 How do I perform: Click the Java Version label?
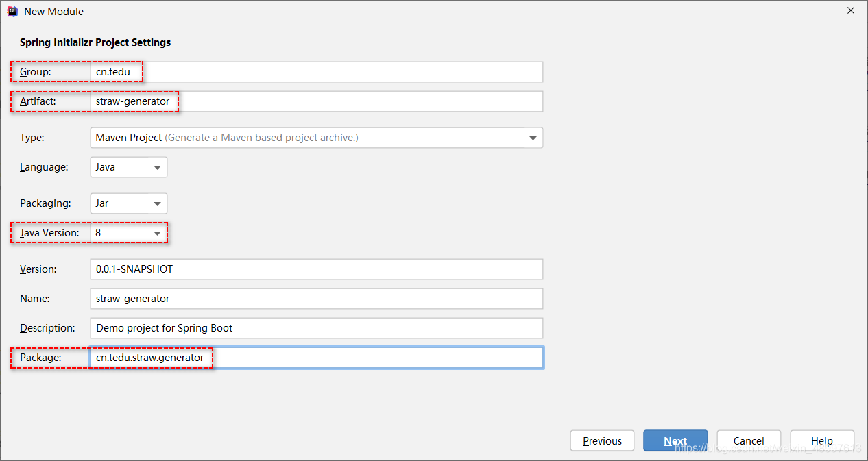[x=49, y=233]
